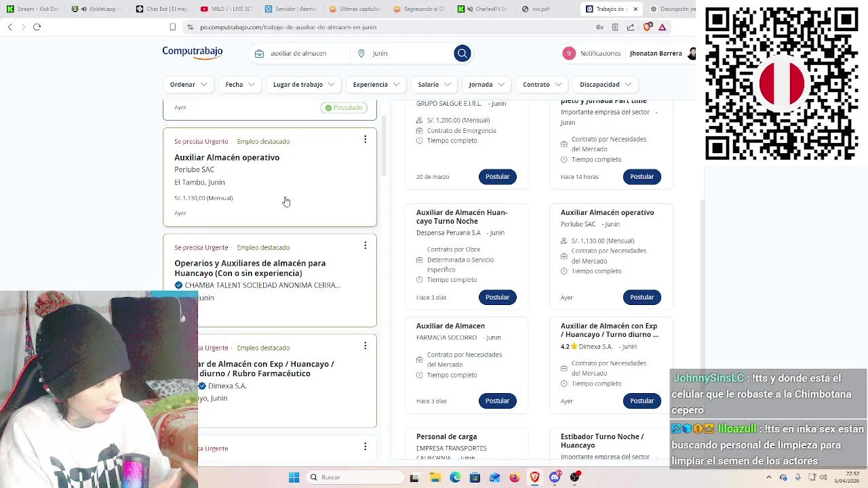
Task: Click the Perlube SAC company name in left card
Action: coord(194,169)
